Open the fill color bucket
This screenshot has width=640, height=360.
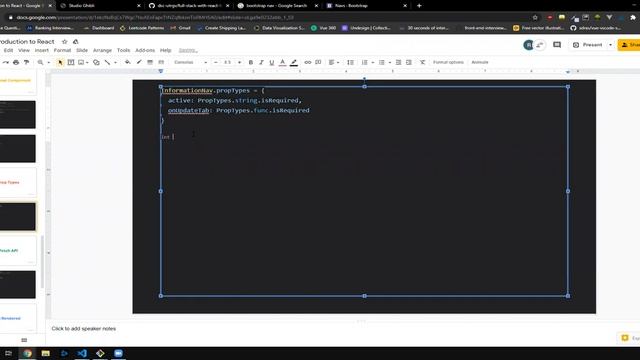(x=128, y=62)
